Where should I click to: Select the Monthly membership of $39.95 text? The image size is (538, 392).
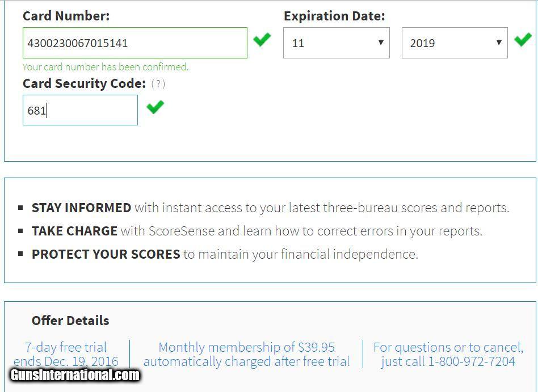tap(246, 347)
